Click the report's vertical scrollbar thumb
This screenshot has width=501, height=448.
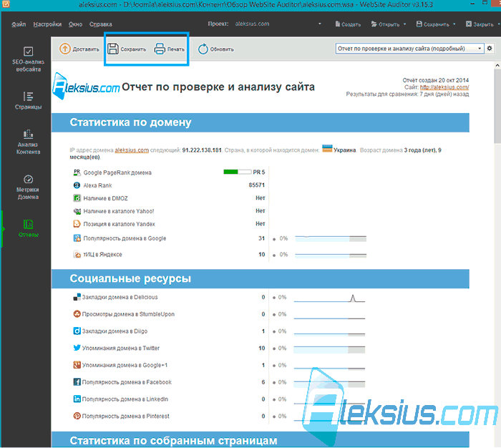point(497,105)
